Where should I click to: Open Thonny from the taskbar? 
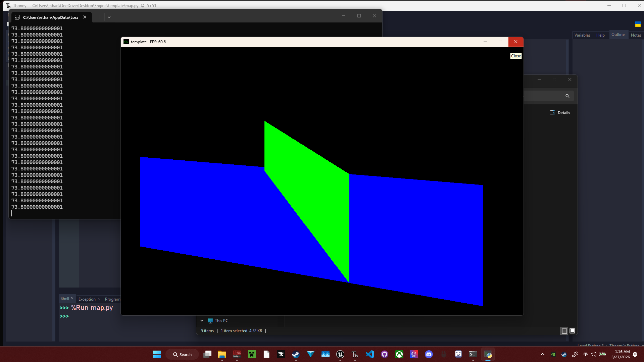(x=355, y=354)
